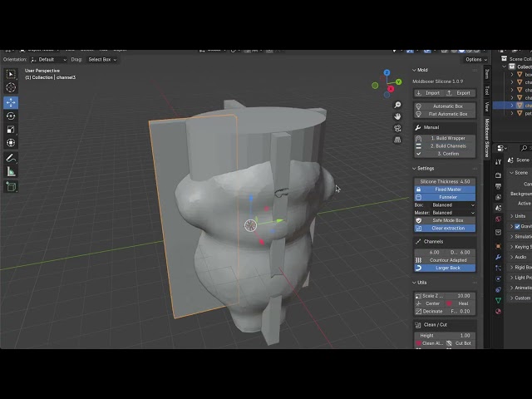Click the Scale Z 10.00 field
This screenshot has width=532, height=399.
445,296
